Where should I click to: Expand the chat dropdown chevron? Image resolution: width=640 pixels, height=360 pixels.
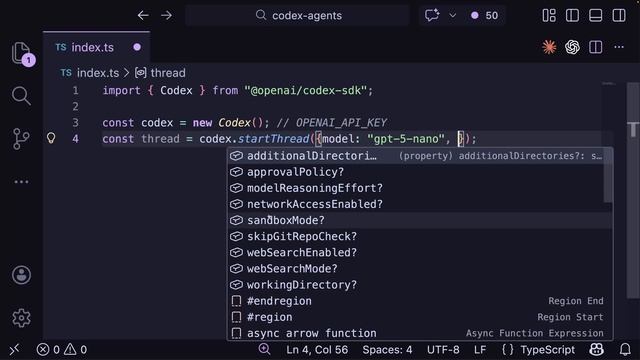pyautogui.click(x=453, y=16)
